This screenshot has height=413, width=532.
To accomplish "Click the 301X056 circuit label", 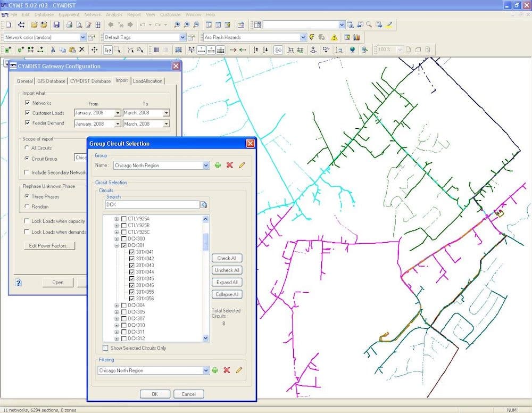I will (x=145, y=299).
